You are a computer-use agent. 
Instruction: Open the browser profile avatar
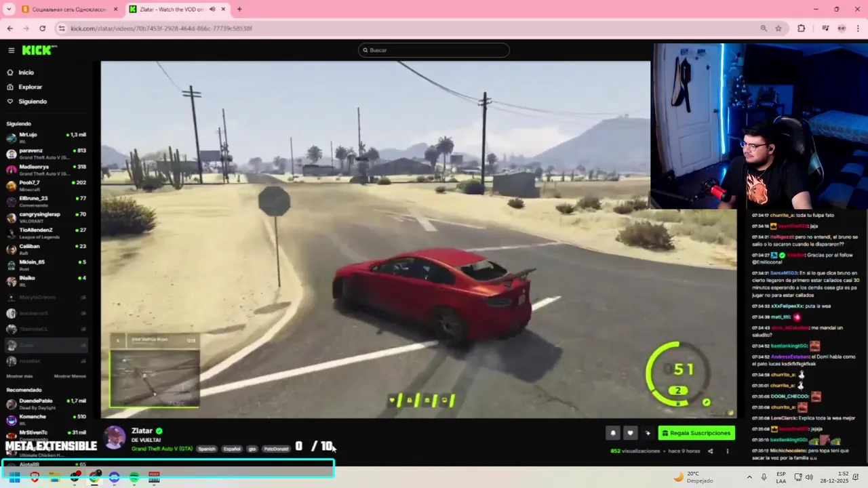[842, 28]
